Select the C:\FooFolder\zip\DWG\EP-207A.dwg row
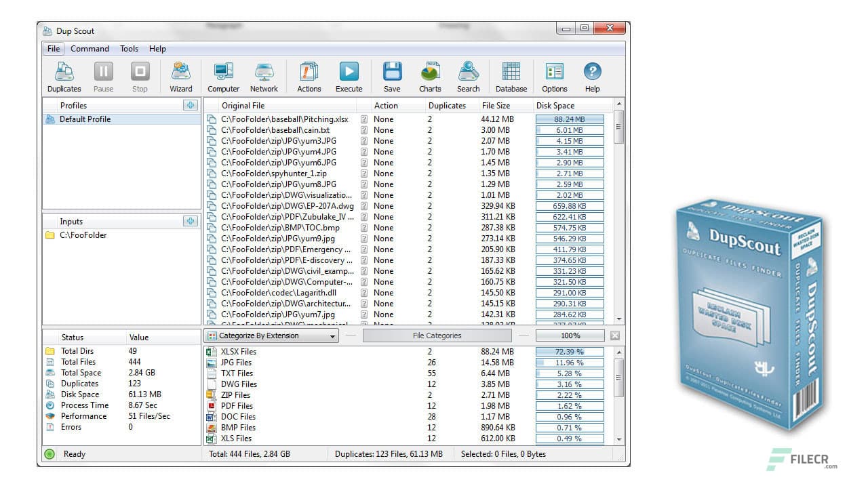This screenshot has height=488, width=868. [408, 206]
